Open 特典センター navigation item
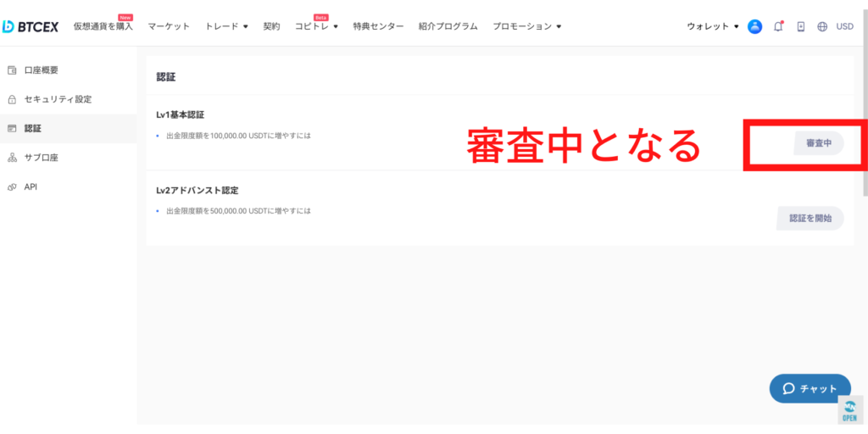Image resolution: width=868 pixels, height=434 pixels. tap(379, 26)
